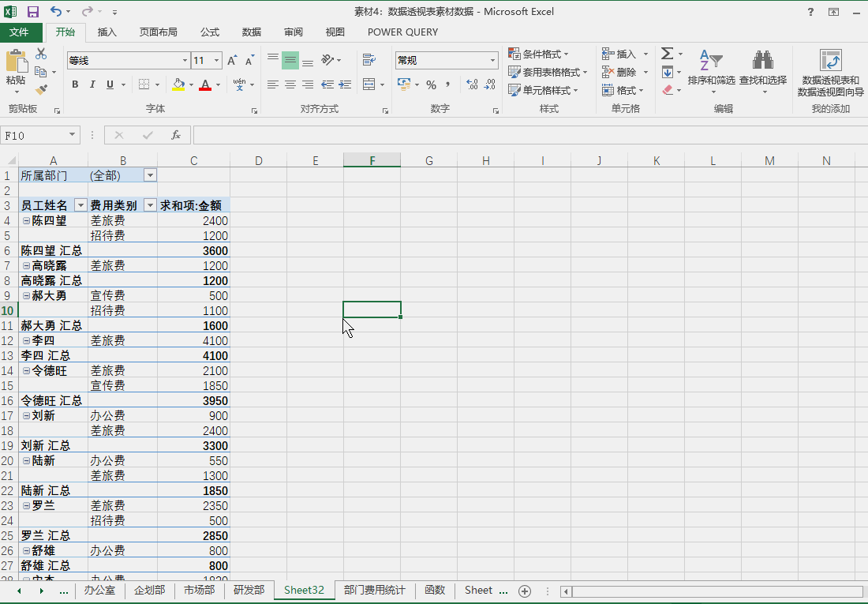Apply the percent style % icon
Screen dimensions: 868x604
(x=431, y=85)
